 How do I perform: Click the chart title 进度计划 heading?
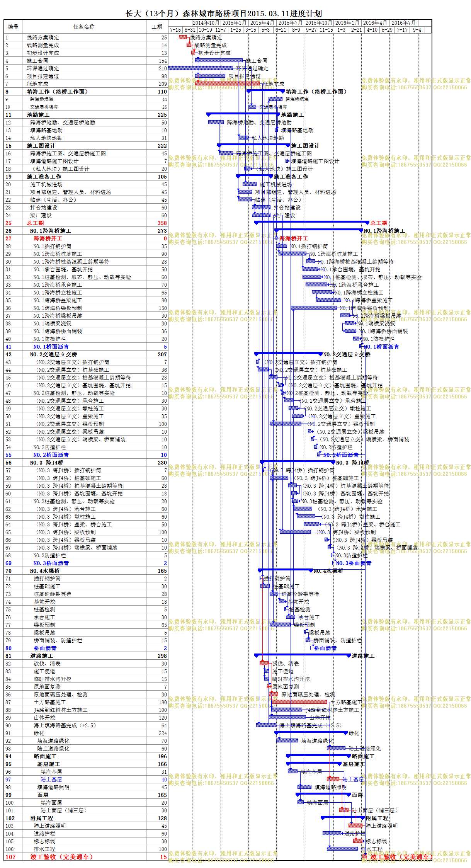(224, 14)
